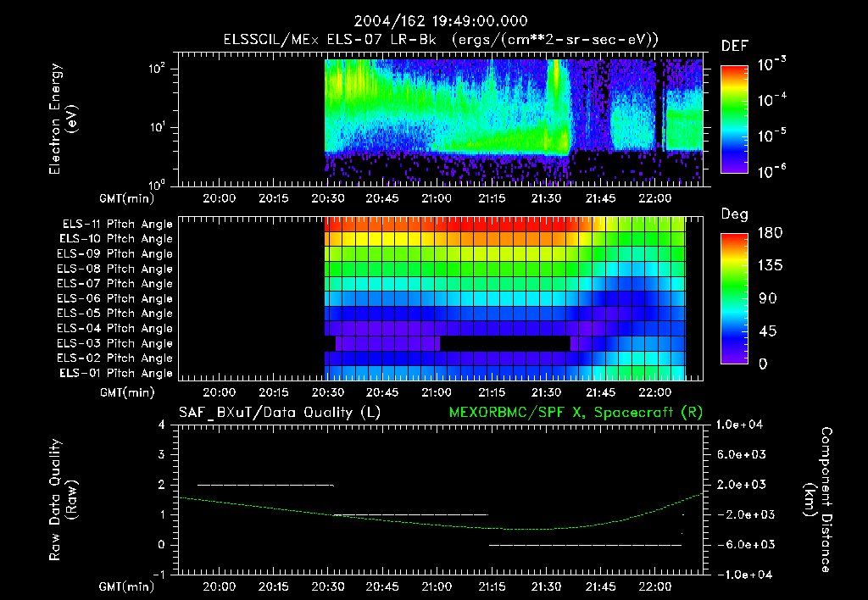This screenshot has height=600, width=868.
Task: Click the ELS-09 Pitch Angle row label
Action: pyautogui.click(x=115, y=254)
